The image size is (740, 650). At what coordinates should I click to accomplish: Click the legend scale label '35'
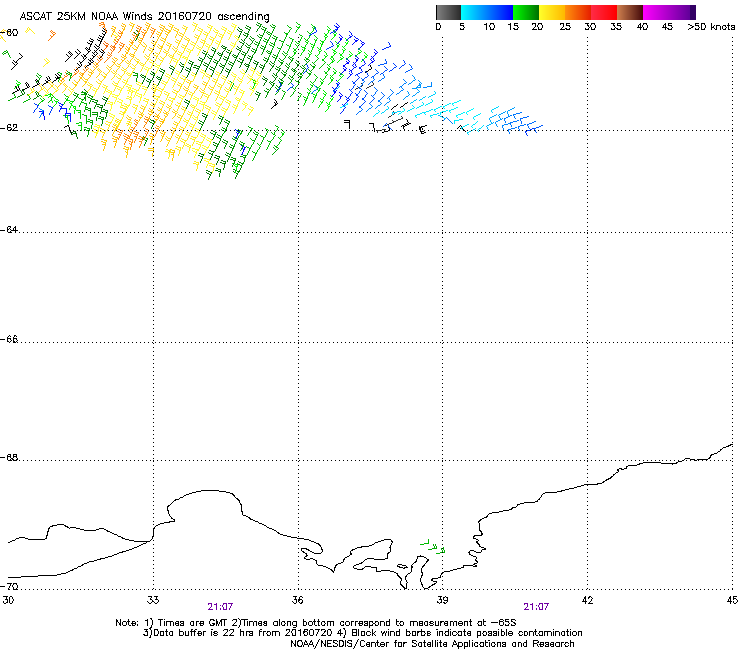pyautogui.click(x=616, y=27)
